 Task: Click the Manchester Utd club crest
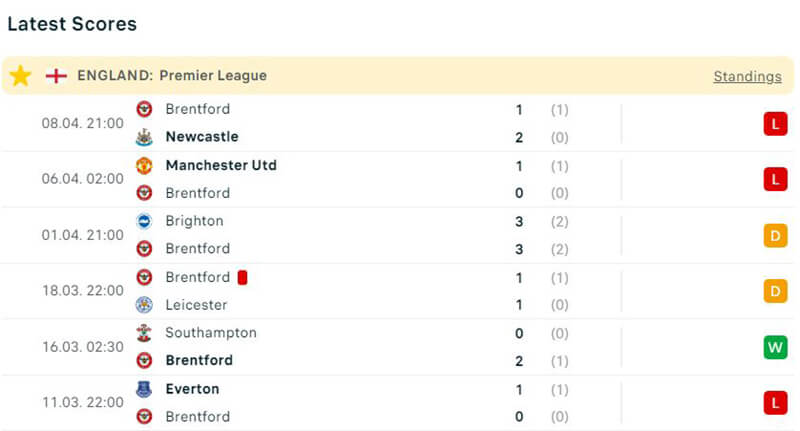(144, 165)
